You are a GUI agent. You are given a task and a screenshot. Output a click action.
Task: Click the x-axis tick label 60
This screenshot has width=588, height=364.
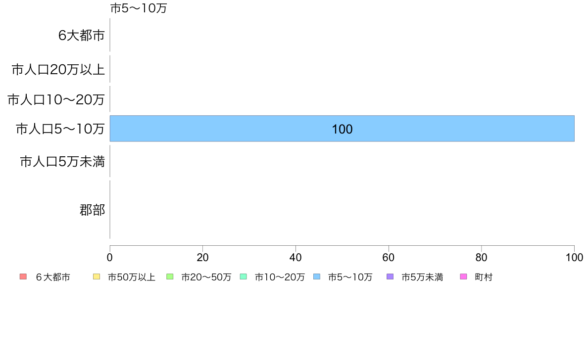[389, 258]
